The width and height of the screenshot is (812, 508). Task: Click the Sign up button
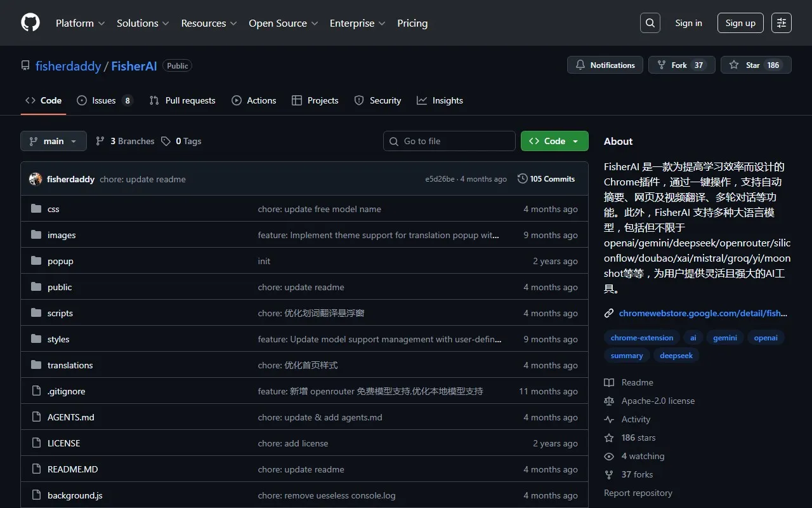740,23
